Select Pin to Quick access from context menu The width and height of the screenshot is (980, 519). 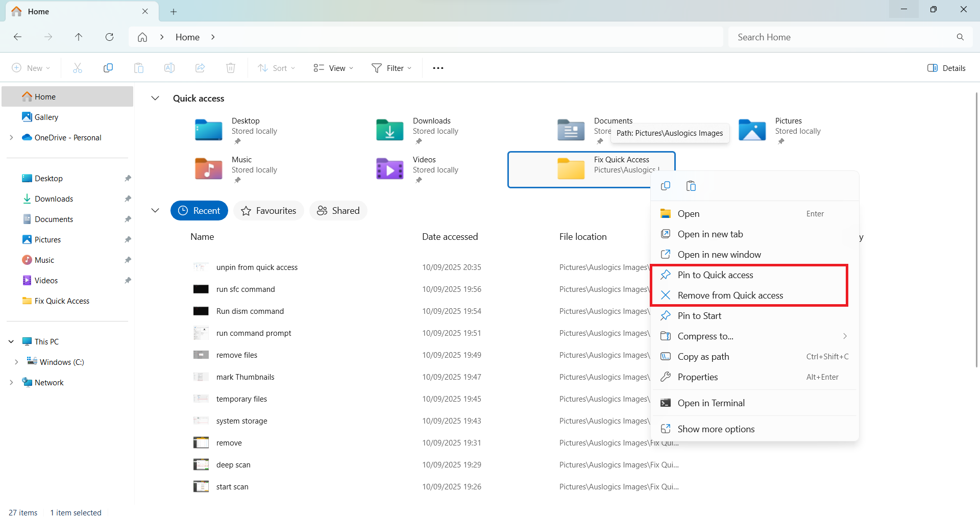(x=715, y=275)
